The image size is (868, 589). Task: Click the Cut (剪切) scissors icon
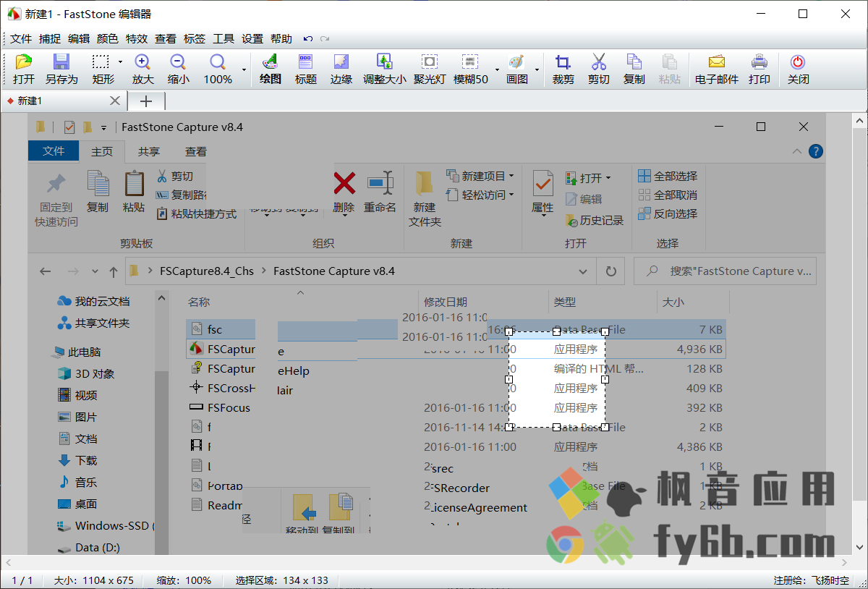pyautogui.click(x=598, y=69)
